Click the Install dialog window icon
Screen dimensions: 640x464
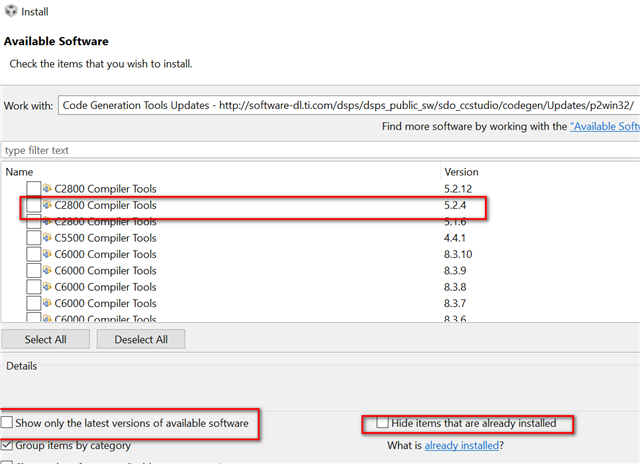(x=10, y=11)
